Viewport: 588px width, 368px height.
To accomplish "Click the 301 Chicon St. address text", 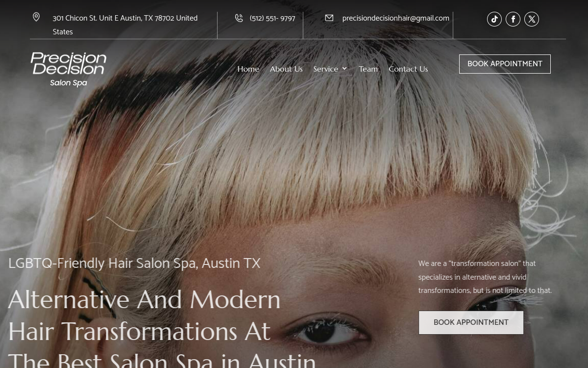I will [125, 25].
